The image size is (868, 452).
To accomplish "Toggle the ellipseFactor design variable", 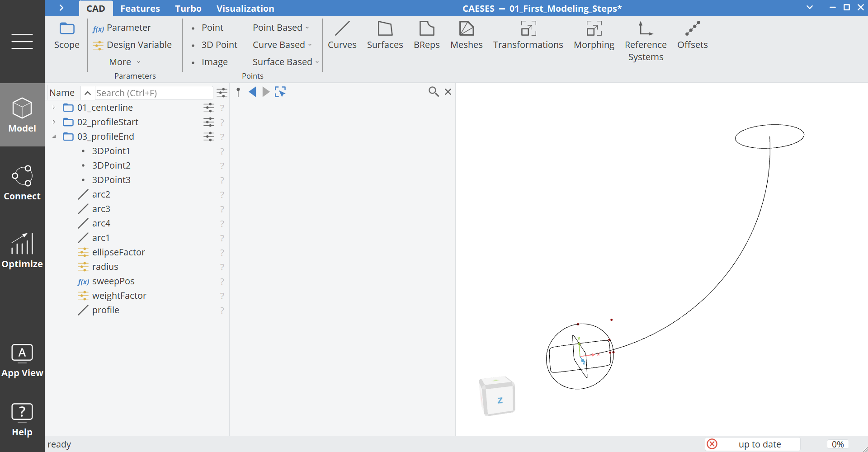I will [83, 252].
